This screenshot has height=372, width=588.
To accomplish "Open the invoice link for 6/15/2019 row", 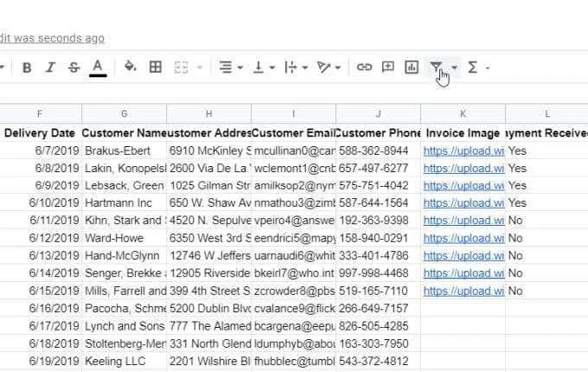I will tap(463, 291).
